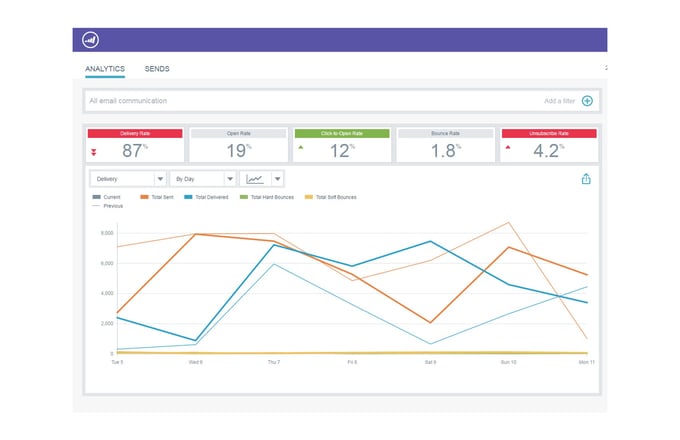Click the export share icon above the chart
Viewport: 680px width, 440px height.
coord(586,179)
